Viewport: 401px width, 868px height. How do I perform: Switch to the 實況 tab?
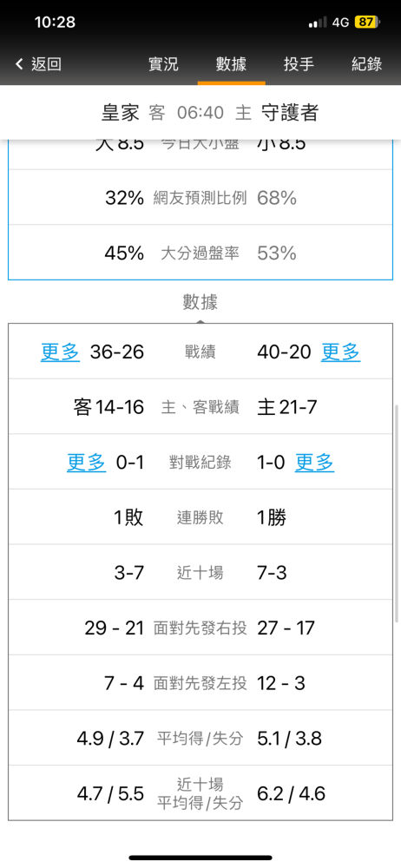(x=163, y=64)
